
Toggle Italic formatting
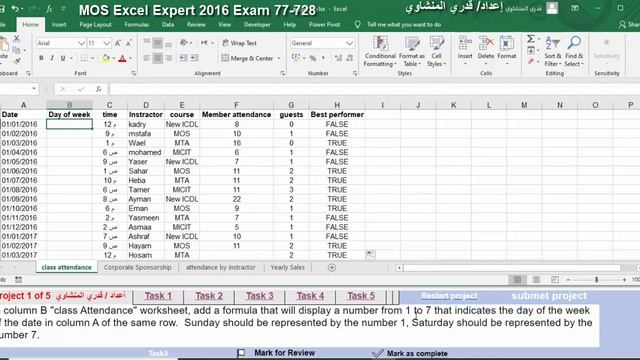click(52, 58)
